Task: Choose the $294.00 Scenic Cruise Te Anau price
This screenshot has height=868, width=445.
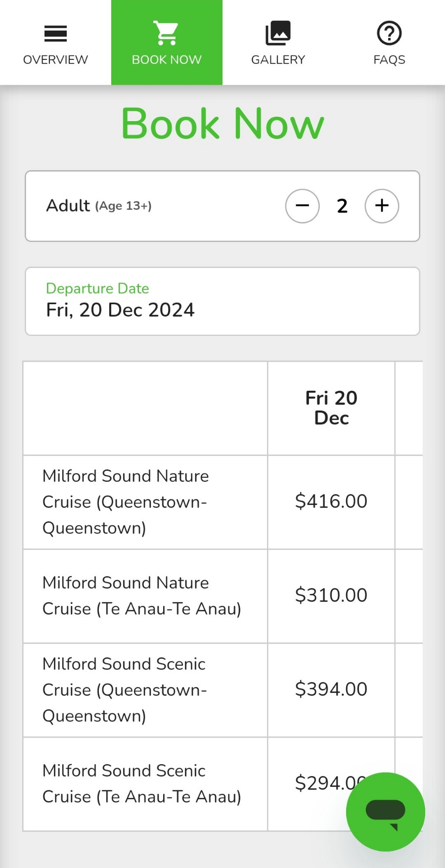Action: 330,783
